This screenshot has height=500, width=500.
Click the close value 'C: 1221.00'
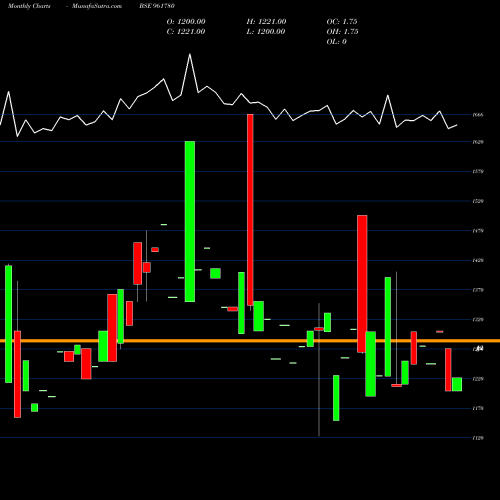click(x=186, y=32)
